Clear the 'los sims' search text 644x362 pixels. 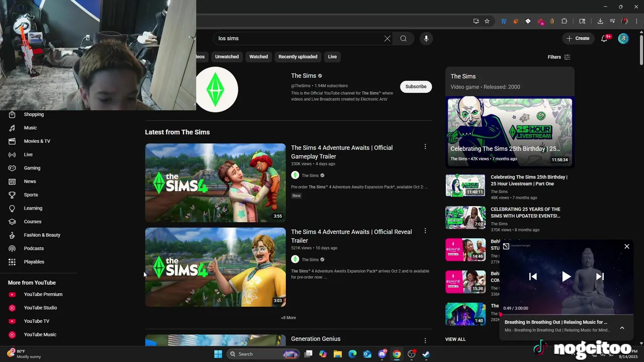coord(387,38)
